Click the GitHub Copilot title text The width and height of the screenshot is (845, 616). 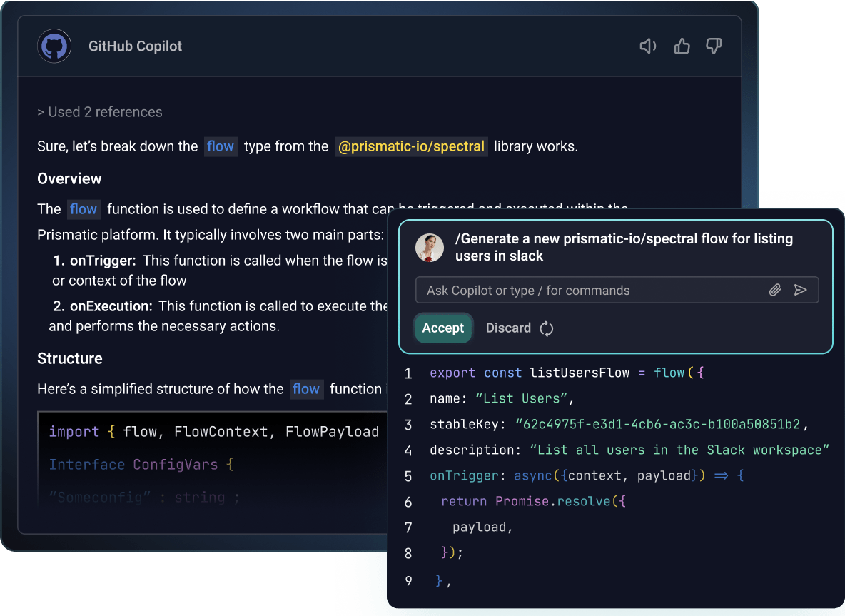136,46
